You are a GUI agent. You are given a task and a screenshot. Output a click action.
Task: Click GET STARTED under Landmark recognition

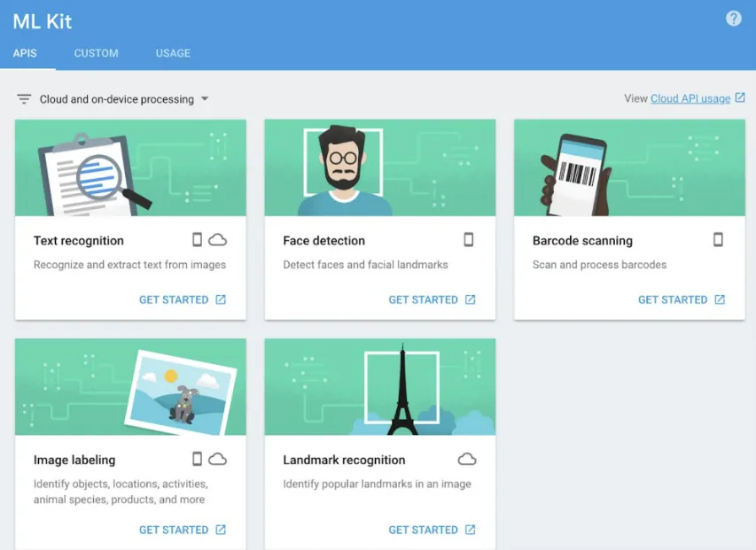pos(423,531)
